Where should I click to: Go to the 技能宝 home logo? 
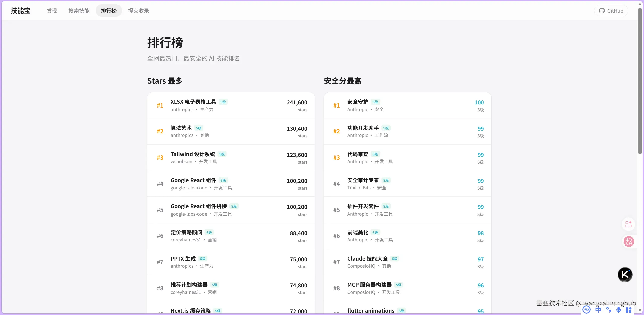(x=21, y=11)
